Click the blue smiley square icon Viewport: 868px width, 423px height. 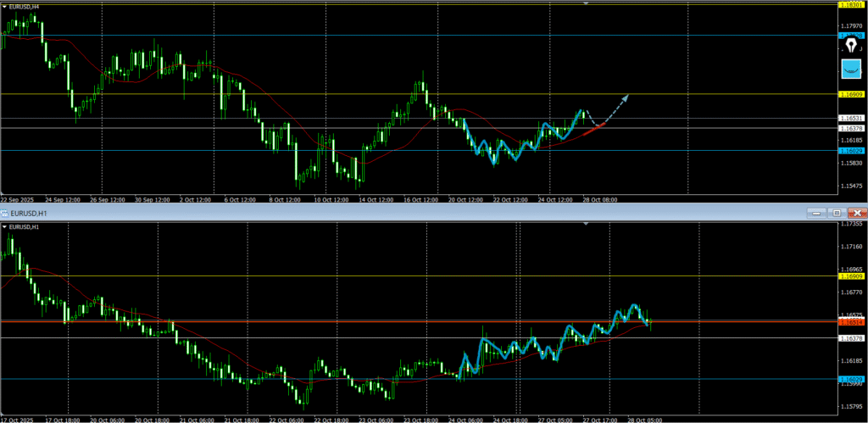click(x=850, y=68)
